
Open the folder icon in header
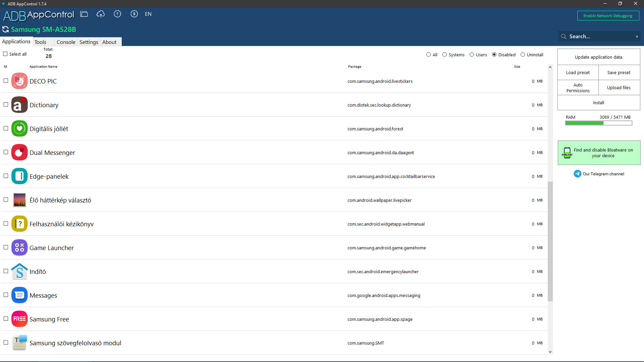pos(84,14)
